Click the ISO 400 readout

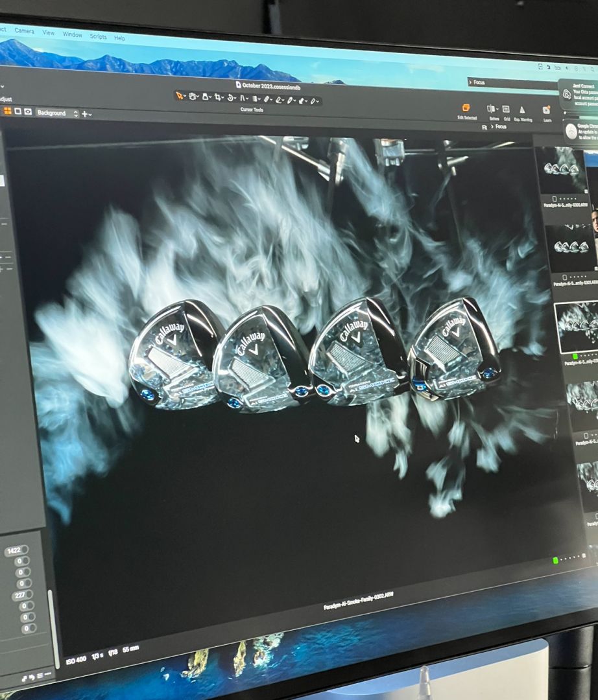76,660
